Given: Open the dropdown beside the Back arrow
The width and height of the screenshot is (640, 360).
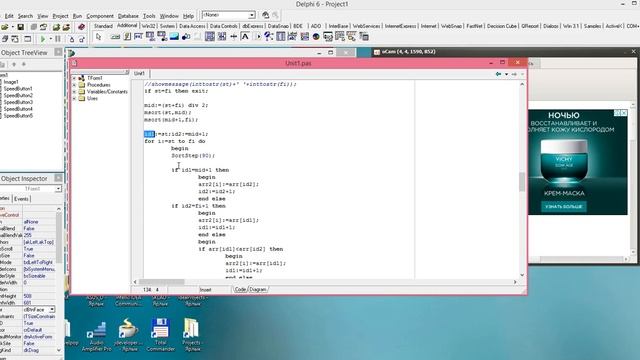Looking at the screenshot, I should pyautogui.click(x=506, y=74).
